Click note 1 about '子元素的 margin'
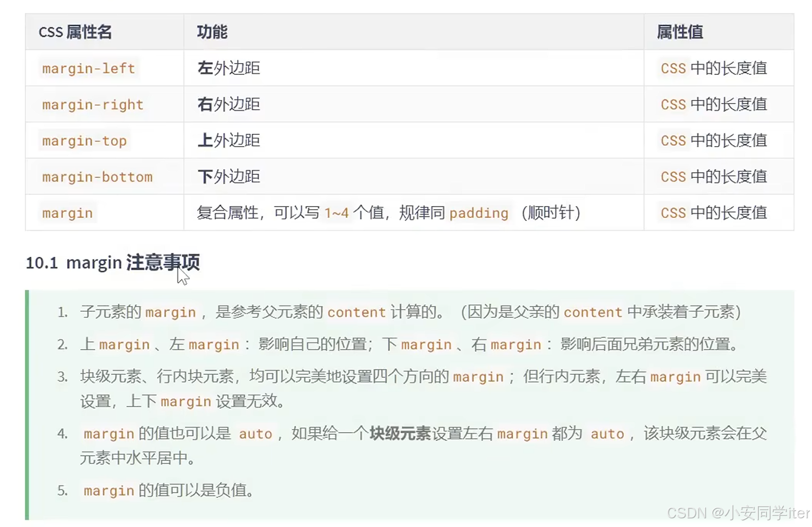Image resolution: width=812 pixels, height=527 pixels. point(410,312)
